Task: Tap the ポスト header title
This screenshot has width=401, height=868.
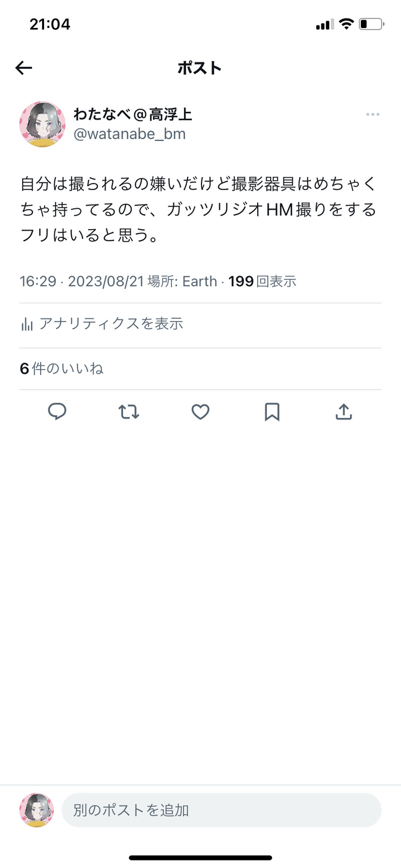Action: (199, 68)
